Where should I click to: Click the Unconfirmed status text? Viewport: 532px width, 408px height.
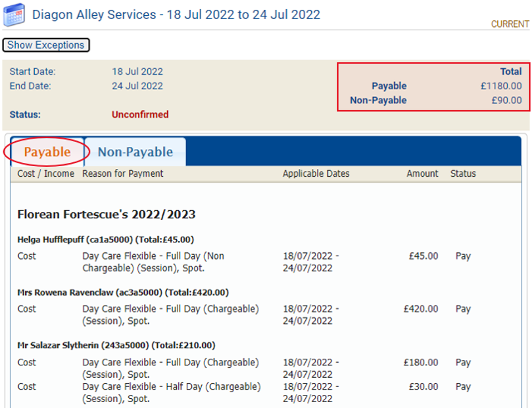coord(140,114)
